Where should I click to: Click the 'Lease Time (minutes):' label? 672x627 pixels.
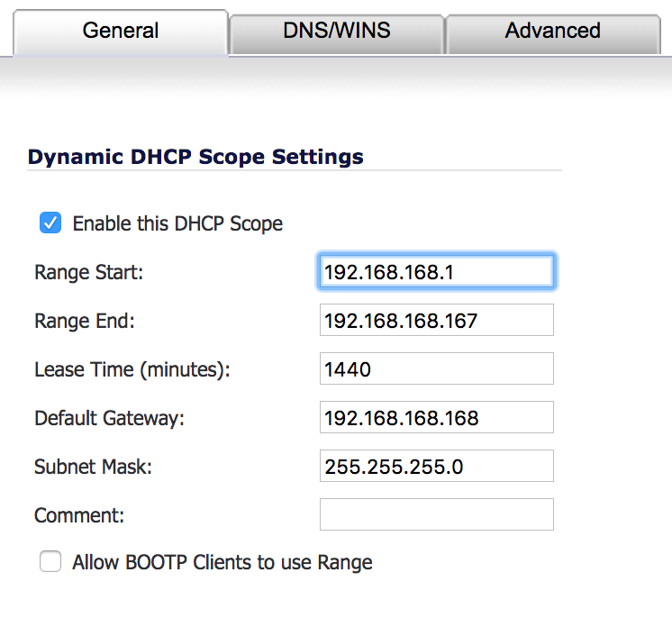132,370
